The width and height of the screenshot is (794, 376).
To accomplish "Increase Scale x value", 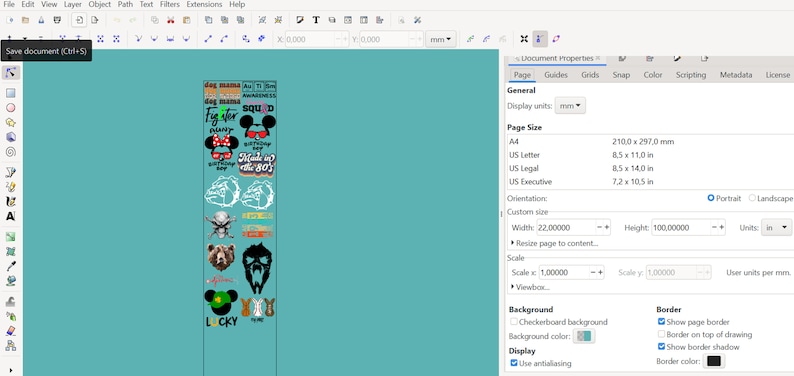I will pos(601,272).
